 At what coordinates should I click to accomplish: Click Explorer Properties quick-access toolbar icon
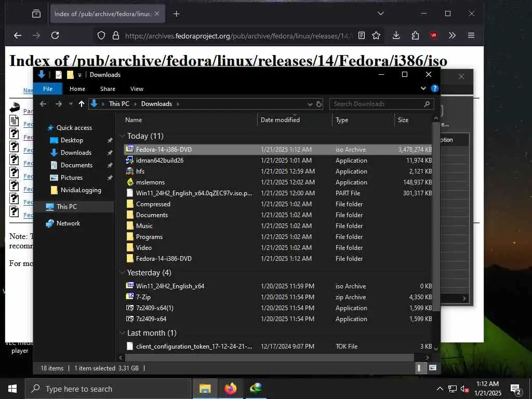pyautogui.click(x=59, y=75)
